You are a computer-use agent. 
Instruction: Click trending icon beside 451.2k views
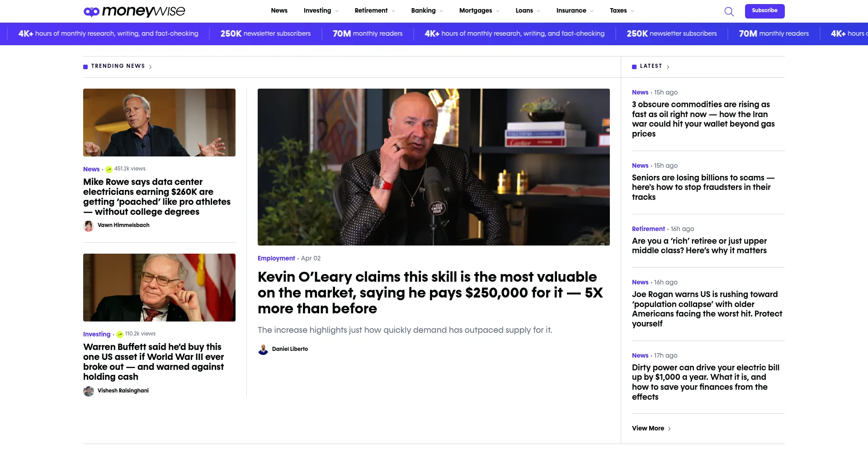coord(109,170)
